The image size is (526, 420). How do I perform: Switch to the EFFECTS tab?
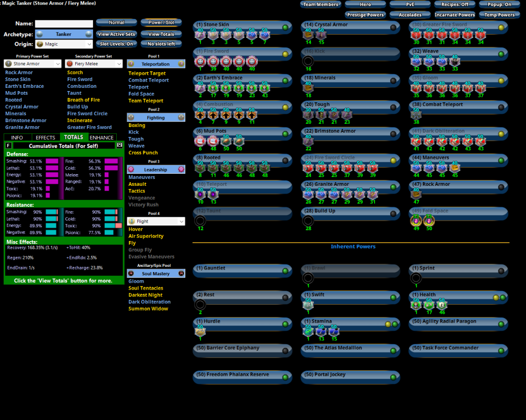(x=45, y=137)
